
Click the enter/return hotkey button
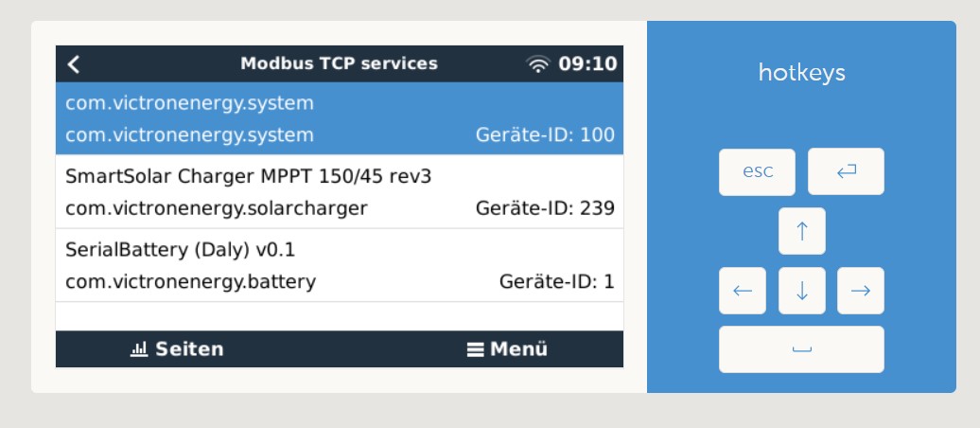(846, 171)
